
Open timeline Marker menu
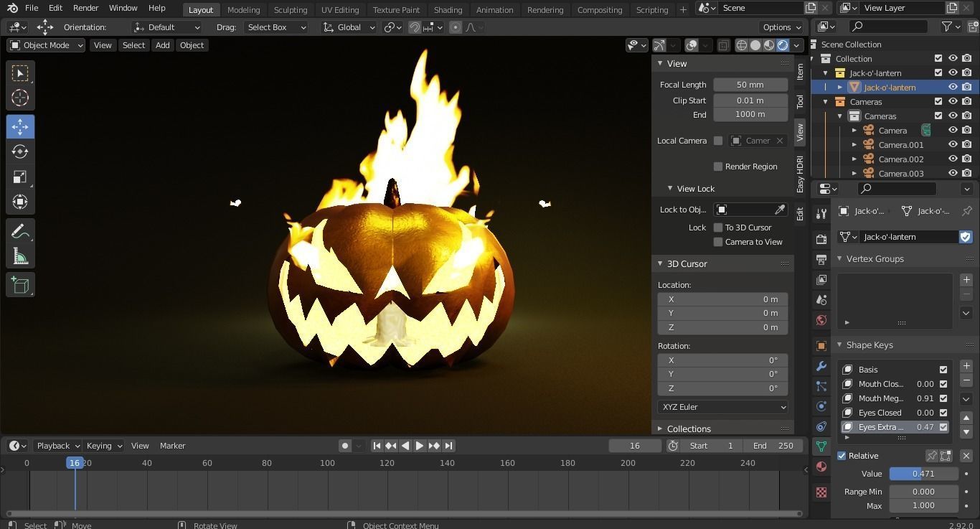[172, 446]
